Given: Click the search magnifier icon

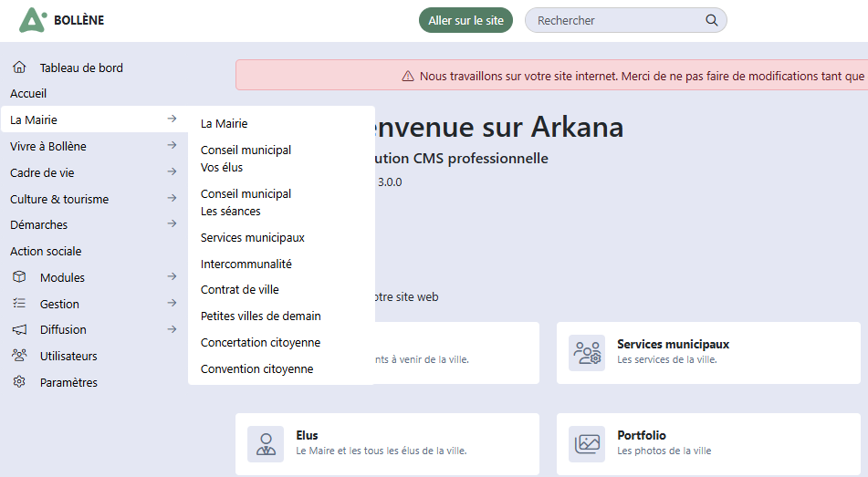Looking at the screenshot, I should click(711, 20).
